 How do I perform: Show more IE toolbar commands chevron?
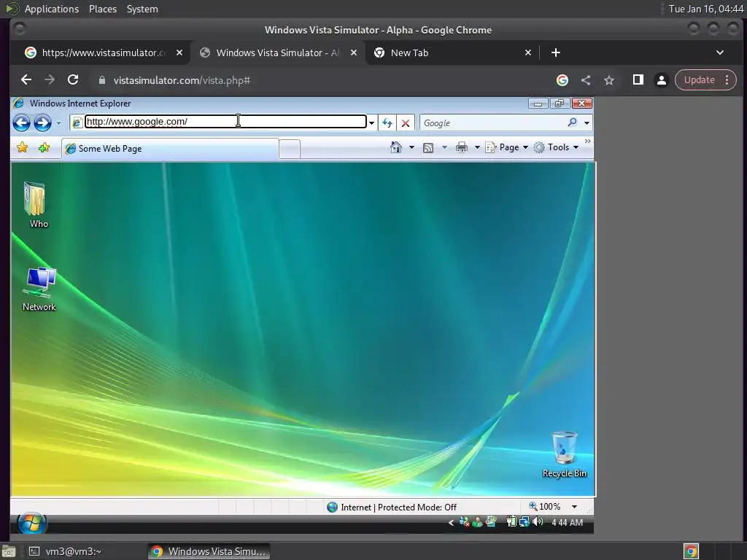coord(587,141)
